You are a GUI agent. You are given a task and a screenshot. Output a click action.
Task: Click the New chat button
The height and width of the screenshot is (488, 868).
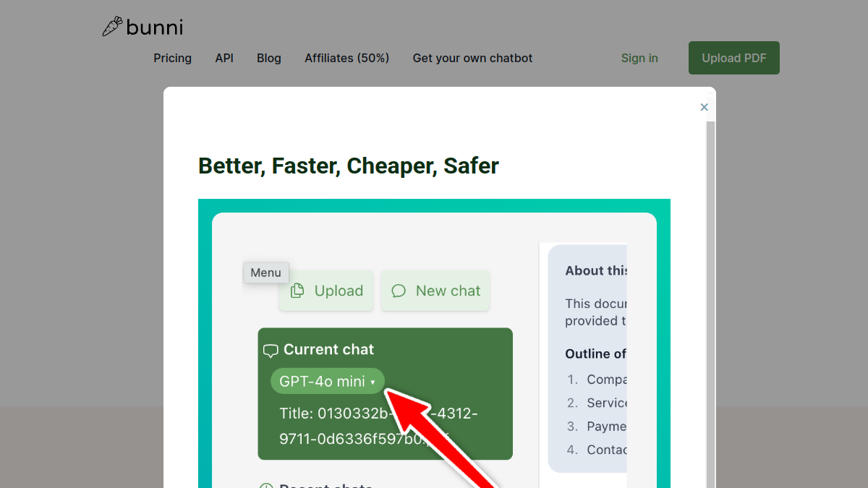click(435, 291)
